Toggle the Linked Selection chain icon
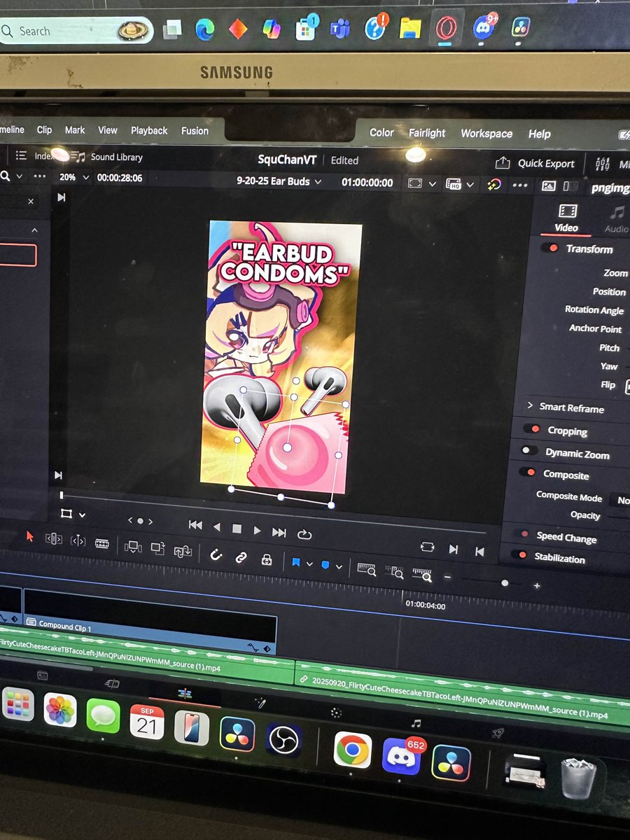The height and width of the screenshot is (840, 630). click(241, 557)
